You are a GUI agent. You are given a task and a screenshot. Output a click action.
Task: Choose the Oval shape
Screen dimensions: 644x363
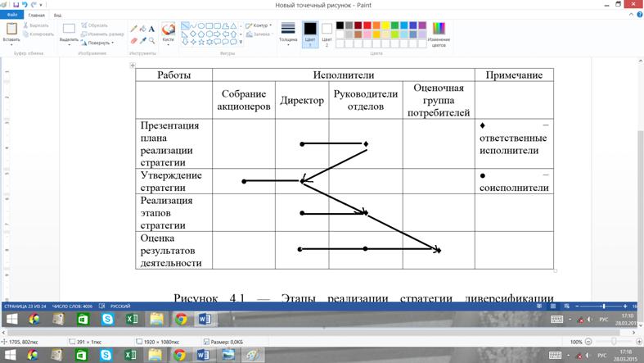coord(201,26)
